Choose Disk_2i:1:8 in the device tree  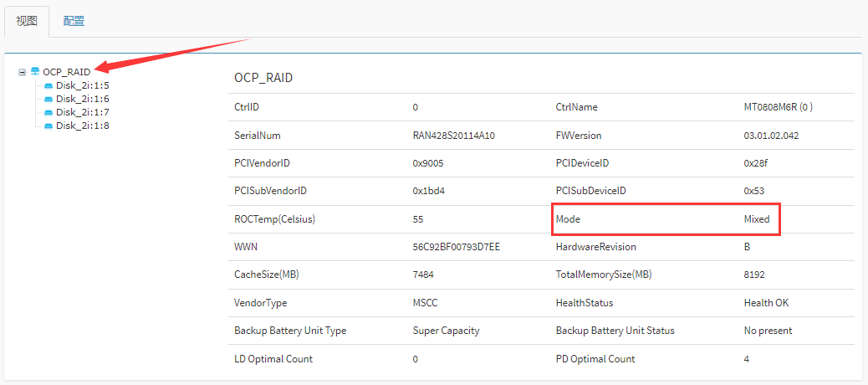tap(82, 126)
